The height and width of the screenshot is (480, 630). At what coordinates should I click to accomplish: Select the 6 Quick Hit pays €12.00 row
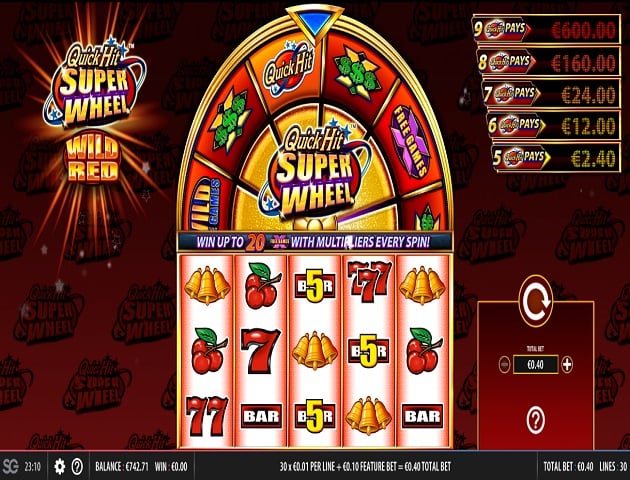tap(554, 125)
